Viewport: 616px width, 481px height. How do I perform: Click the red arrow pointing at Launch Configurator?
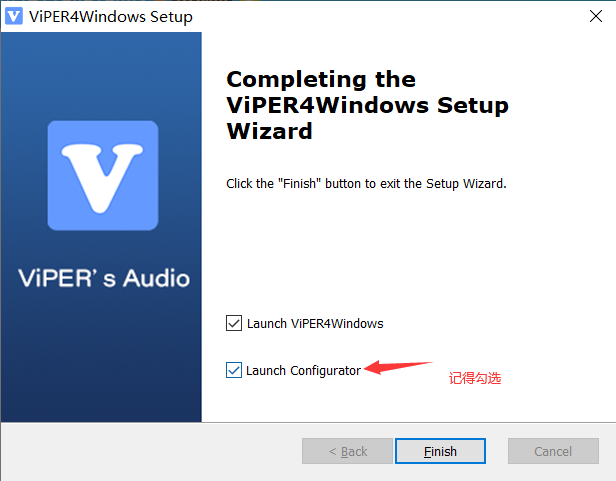398,367
